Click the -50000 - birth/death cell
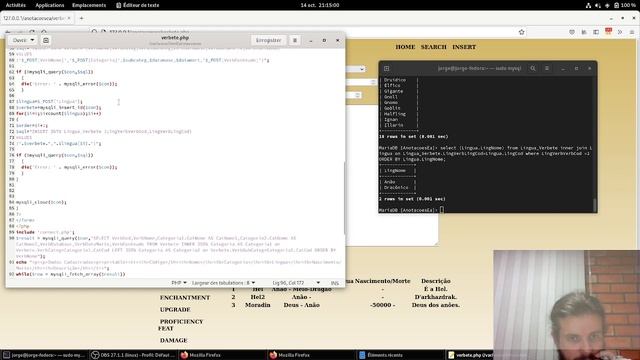This screenshot has width=640, height=360. (x=382, y=305)
